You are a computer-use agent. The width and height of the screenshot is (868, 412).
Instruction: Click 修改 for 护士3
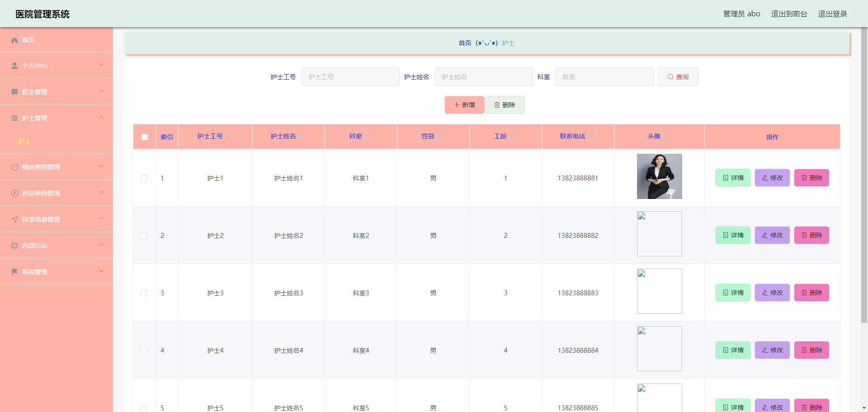coord(772,293)
